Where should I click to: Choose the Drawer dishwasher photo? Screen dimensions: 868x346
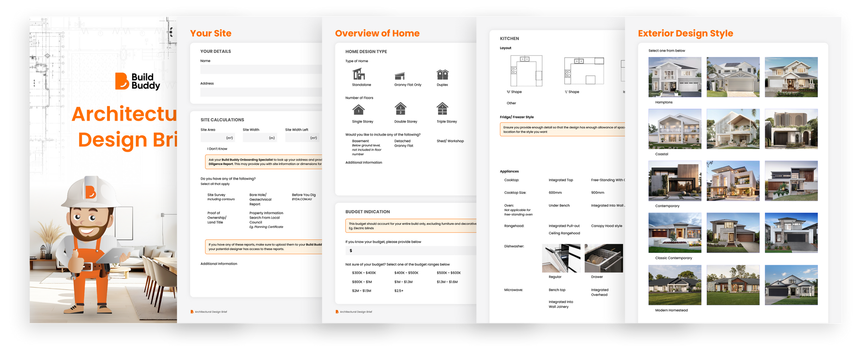604,258
